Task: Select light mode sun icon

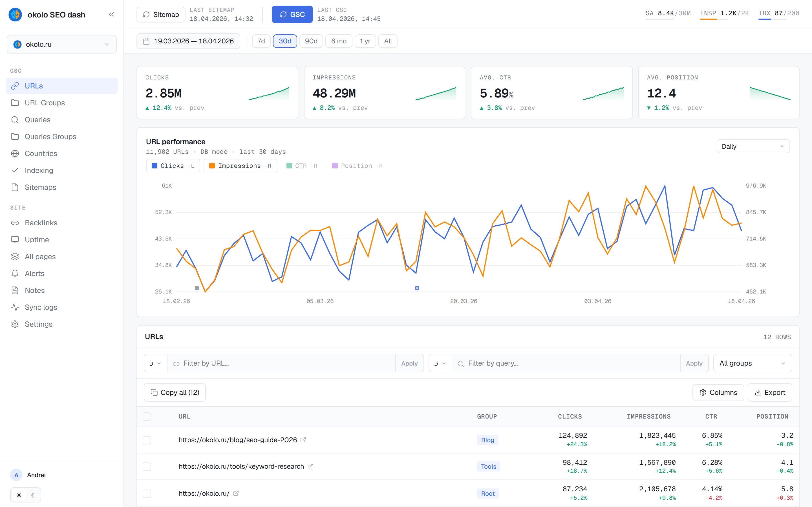Action: pos(19,495)
